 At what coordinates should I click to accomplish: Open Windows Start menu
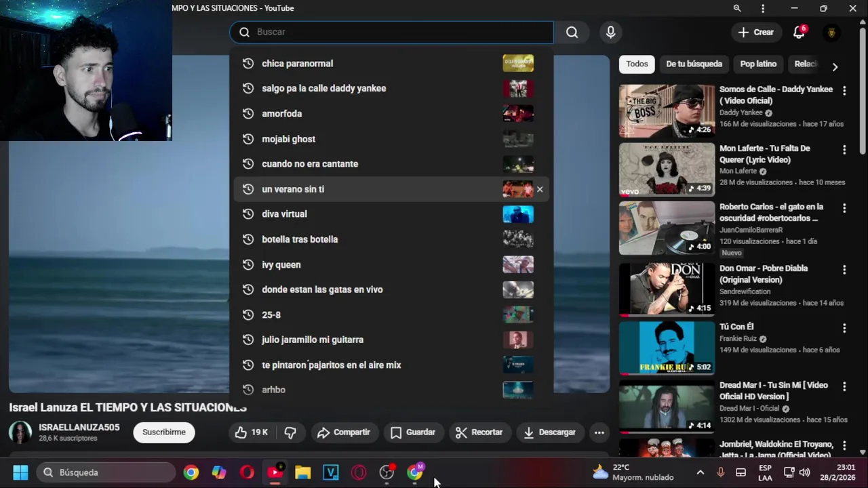pos(20,472)
